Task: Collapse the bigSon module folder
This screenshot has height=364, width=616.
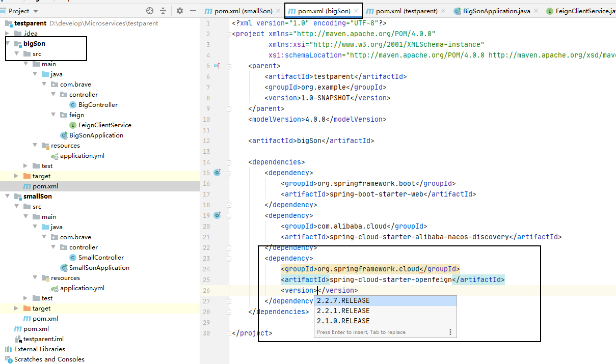Action: tap(8, 44)
